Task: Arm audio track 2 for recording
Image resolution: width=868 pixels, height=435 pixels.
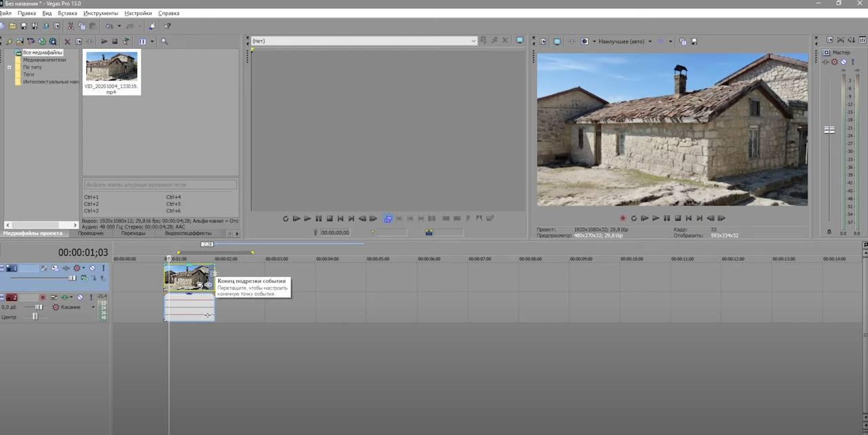Action: coord(43,297)
